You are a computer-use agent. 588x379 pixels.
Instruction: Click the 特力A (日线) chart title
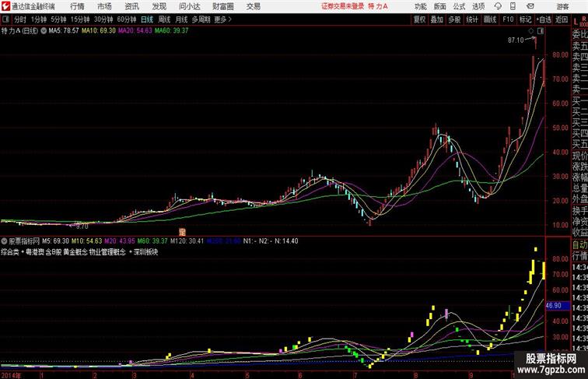pyautogui.click(x=19, y=31)
